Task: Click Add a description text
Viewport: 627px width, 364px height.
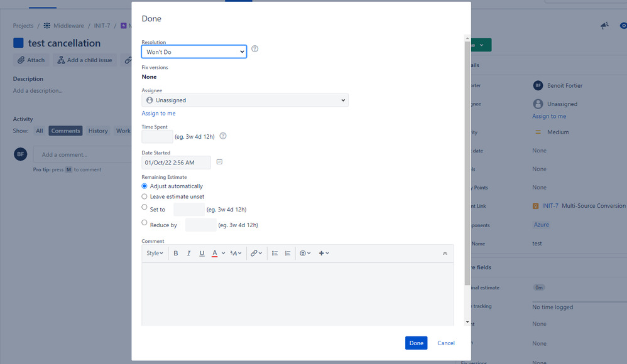Action: tap(38, 91)
